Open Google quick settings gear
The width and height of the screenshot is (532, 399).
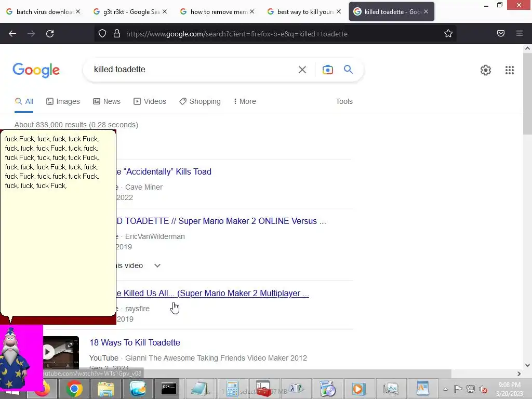coord(486,70)
